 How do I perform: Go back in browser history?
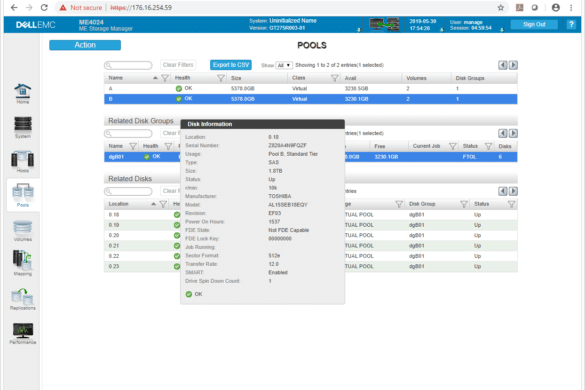(14, 7)
